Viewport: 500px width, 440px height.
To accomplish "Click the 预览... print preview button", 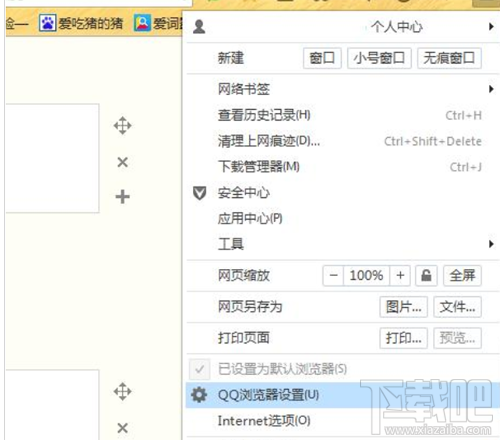I will (x=457, y=338).
